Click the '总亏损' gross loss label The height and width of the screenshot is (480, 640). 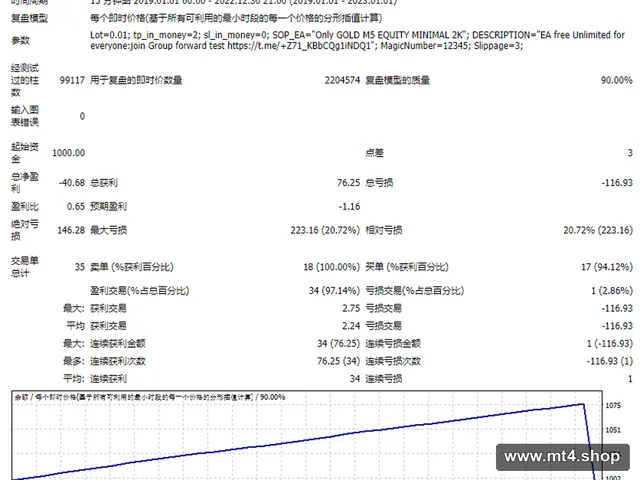pyautogui.click(x=379, y=182)
